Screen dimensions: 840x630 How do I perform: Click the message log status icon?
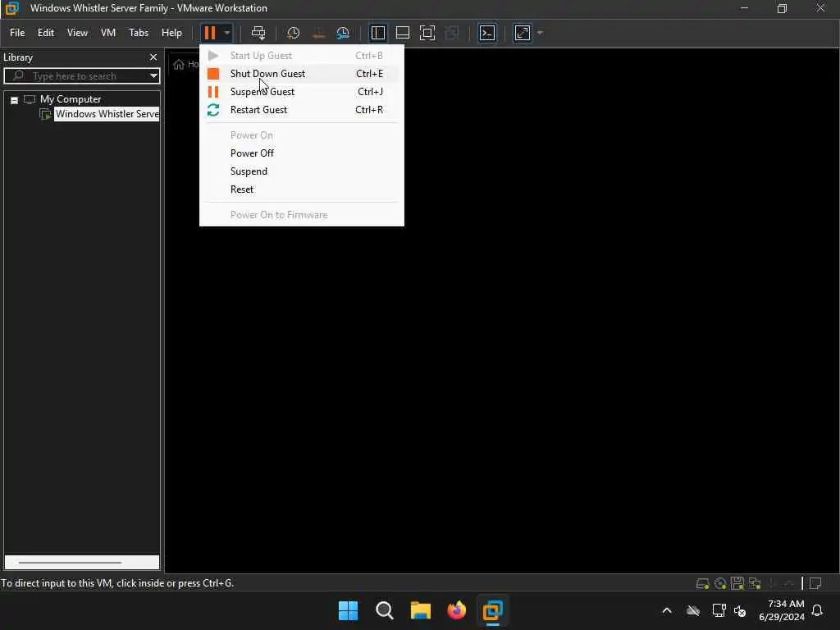(x=815, y=583)
